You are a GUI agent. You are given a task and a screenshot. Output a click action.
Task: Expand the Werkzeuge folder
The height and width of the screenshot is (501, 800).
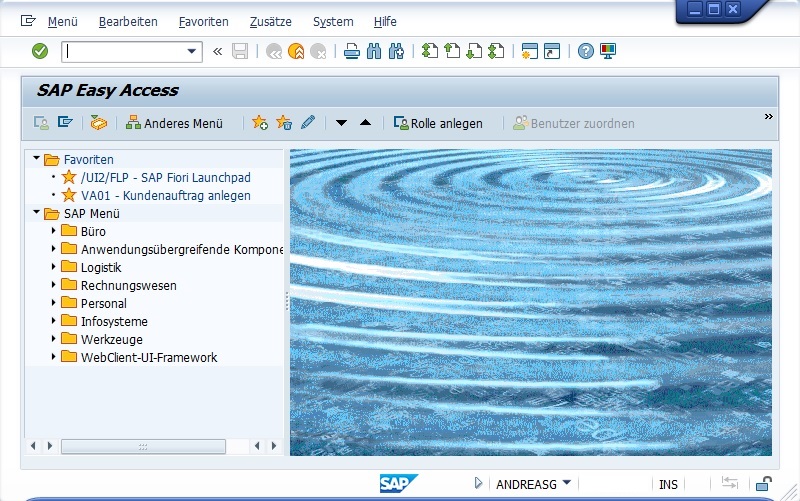(53, 338)
